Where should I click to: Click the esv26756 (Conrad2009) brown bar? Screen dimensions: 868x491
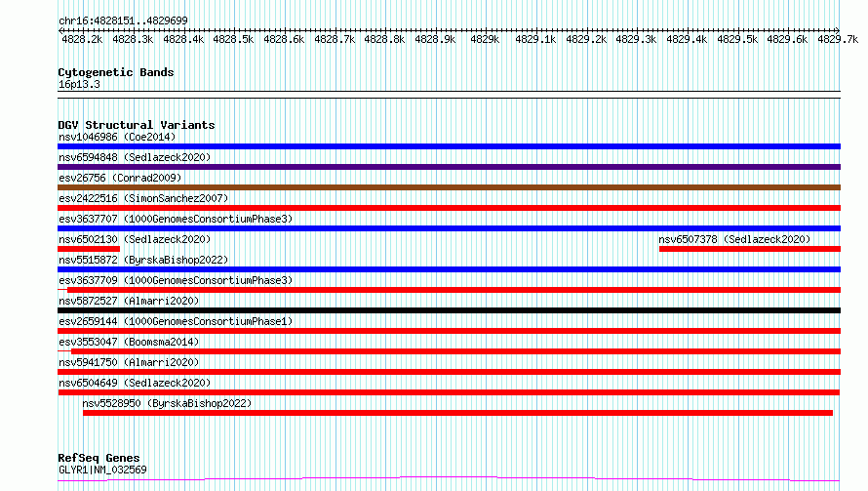point(449,187)
